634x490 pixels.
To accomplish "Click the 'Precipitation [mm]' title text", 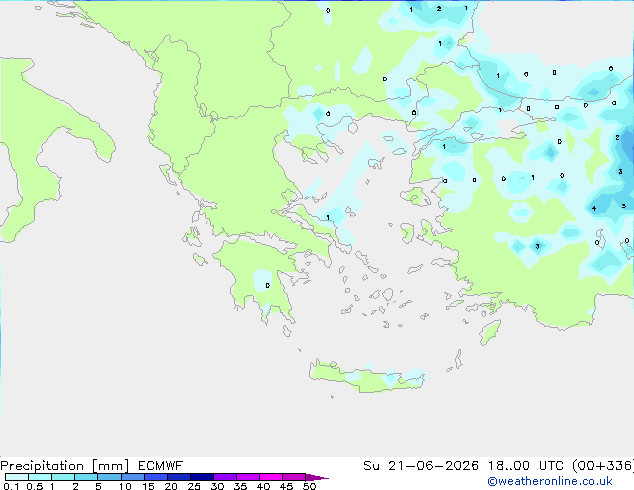I will point(65,466).
